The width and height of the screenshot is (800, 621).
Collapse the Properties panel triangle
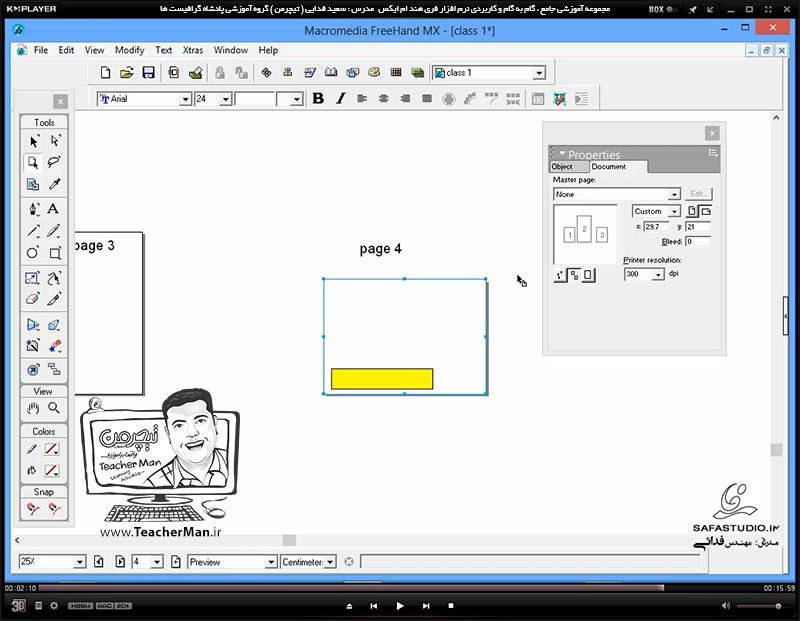click(562, 153)
